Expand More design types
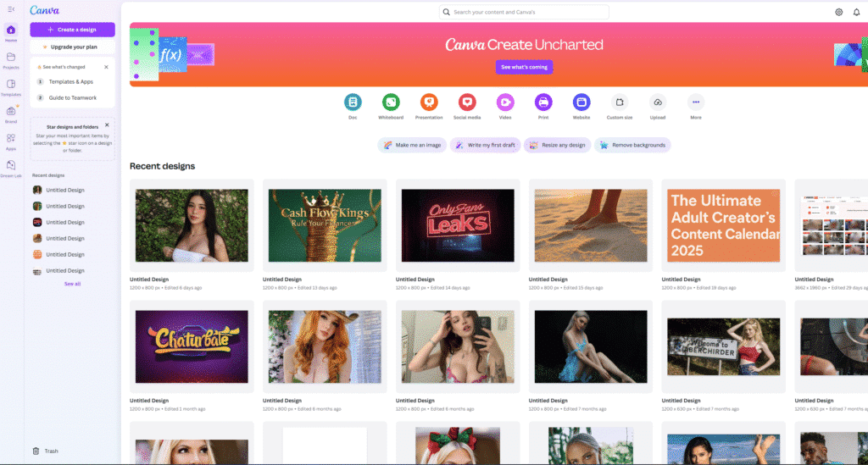This screenshot has width=868, height=465. pyautogui.click(x=696, y=102)
